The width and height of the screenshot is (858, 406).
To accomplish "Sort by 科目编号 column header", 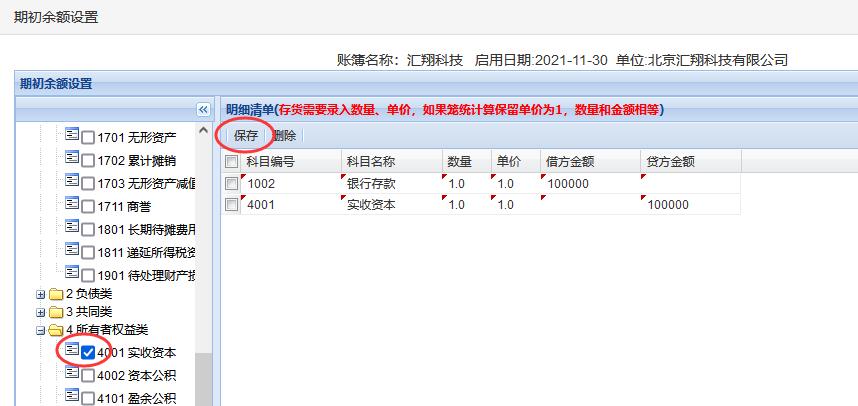I will coord(270,162).
